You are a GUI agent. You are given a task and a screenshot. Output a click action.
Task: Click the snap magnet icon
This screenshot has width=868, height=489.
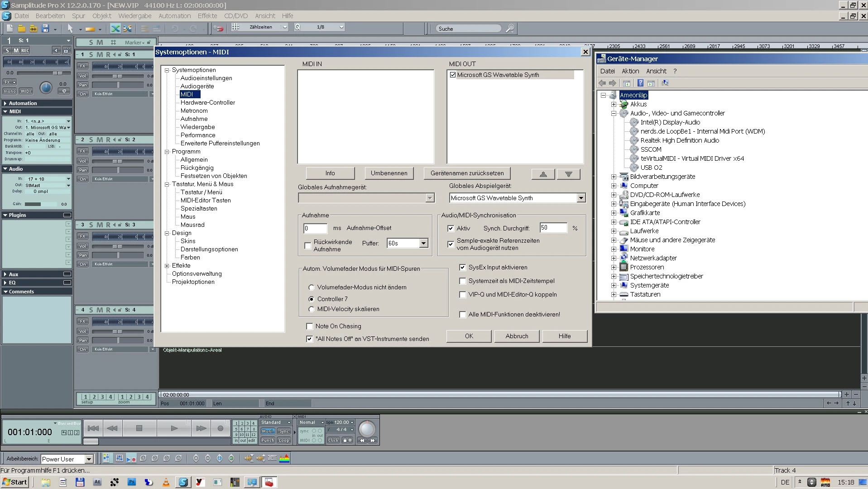pos(218,28)
